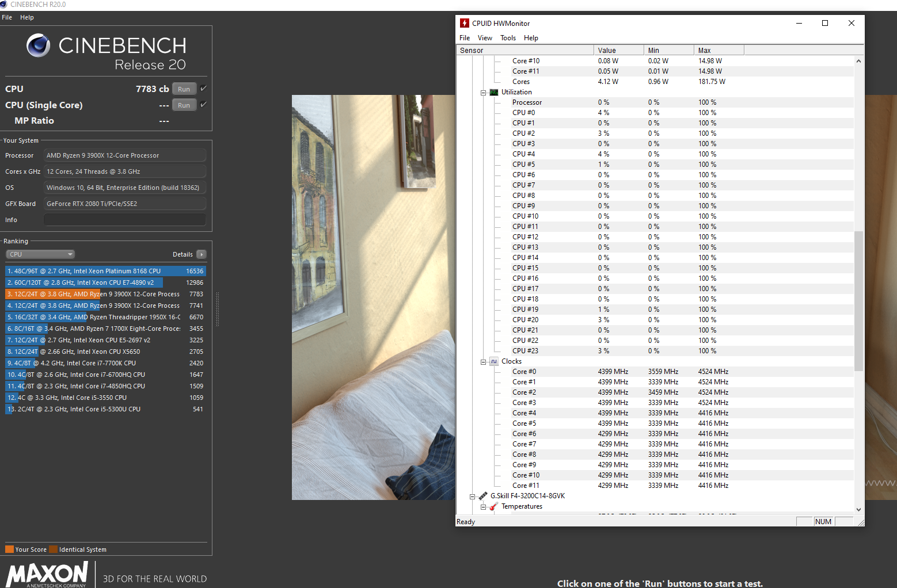Select ranking row Intel Core i5-3550
The width and height of the screenshot is (897, 588).
[106, 398]
